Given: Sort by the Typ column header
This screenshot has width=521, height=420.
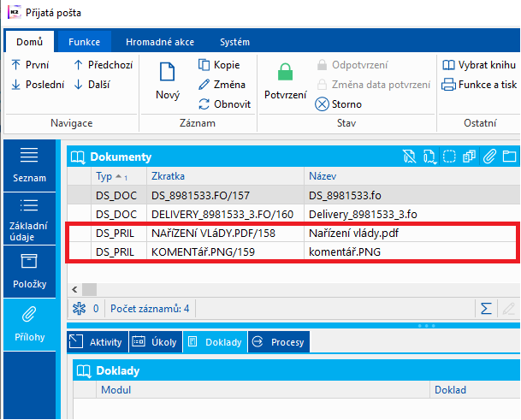Looking at the screenshot, I should 119,176.
